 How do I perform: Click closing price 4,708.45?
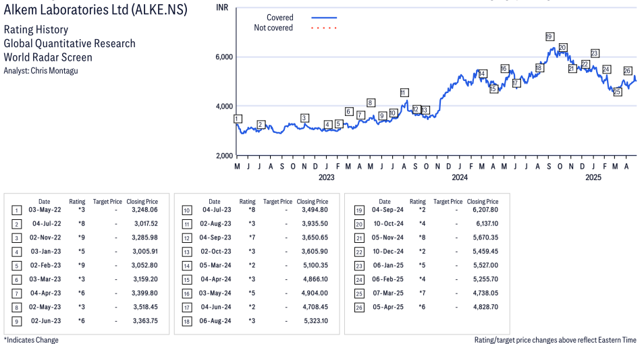tap(315, 307)
